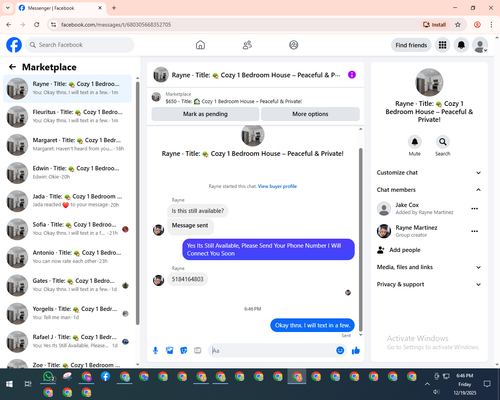Open the Rafael J conversation
Image resolution: width=500 pixels, height=400 pixels.
click(68, 341)
